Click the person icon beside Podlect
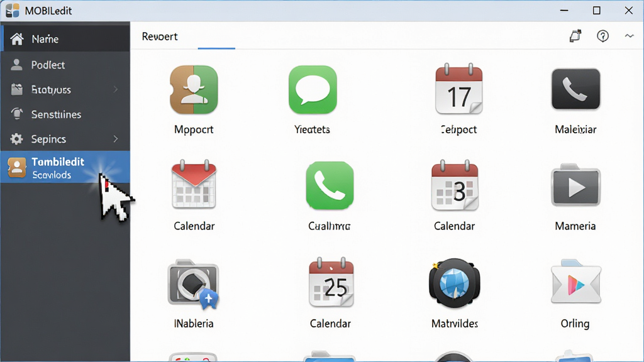This screenshot has height=362, width=644. click(x=16, y=65)
